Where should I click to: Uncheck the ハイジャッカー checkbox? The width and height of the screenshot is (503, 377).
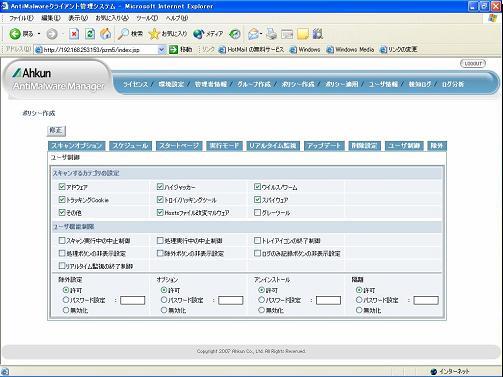click(160, 187)
